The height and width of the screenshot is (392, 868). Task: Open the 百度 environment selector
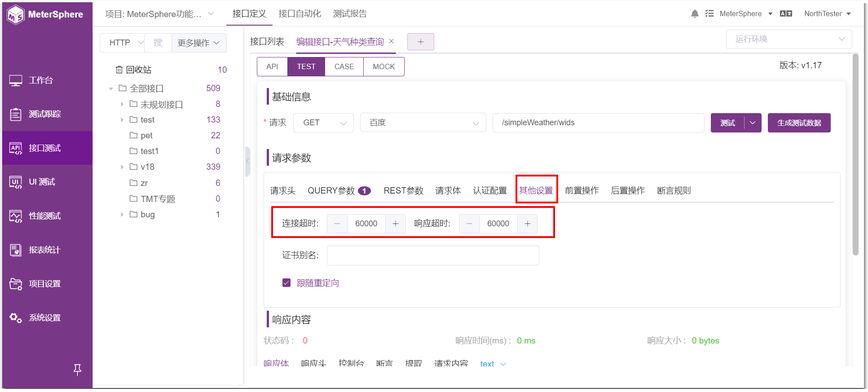[x=423, y=123]
